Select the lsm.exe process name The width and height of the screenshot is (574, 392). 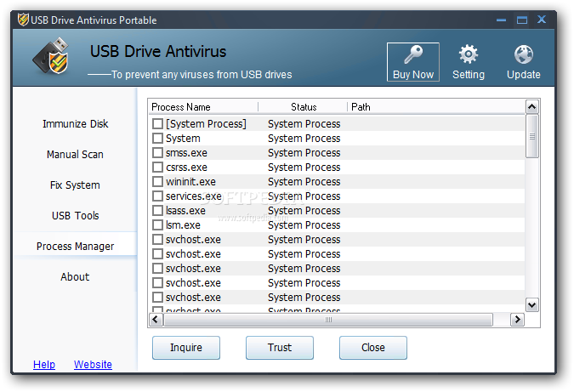point(183,225)
